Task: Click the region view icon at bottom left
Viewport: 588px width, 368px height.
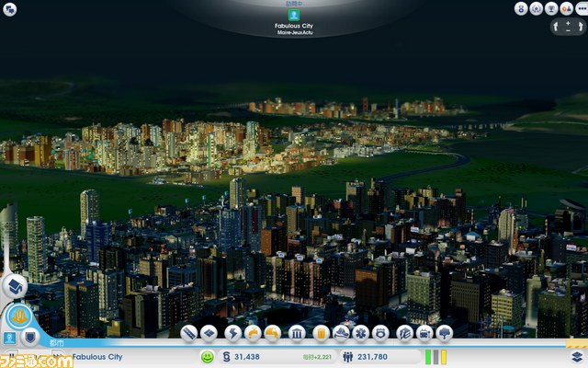Action: point(9,338)
